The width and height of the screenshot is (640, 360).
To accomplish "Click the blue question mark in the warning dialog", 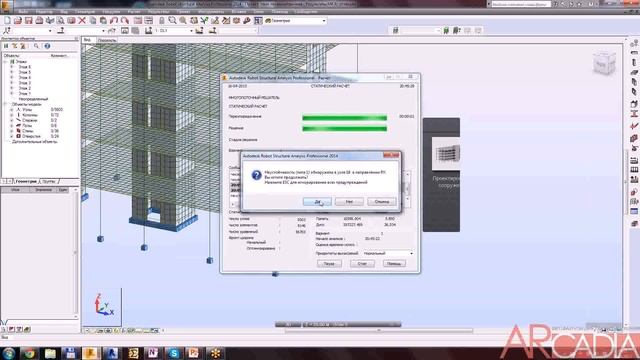I will tap(256, 175).
